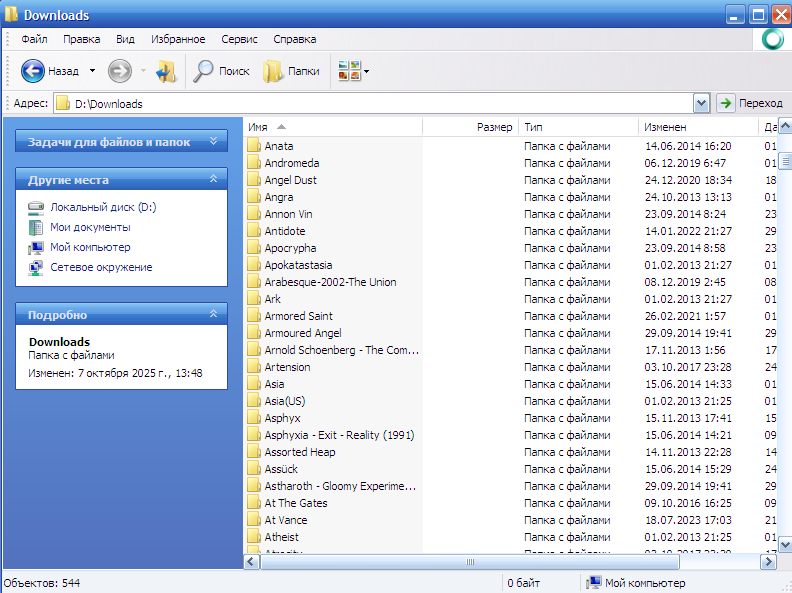Click the My Computer icon in sidebar
792x593 pixels.
(x=36, y=248)
